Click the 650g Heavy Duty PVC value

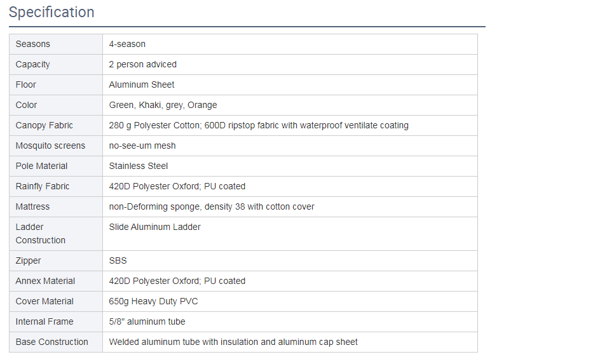[x=154, y=301]
